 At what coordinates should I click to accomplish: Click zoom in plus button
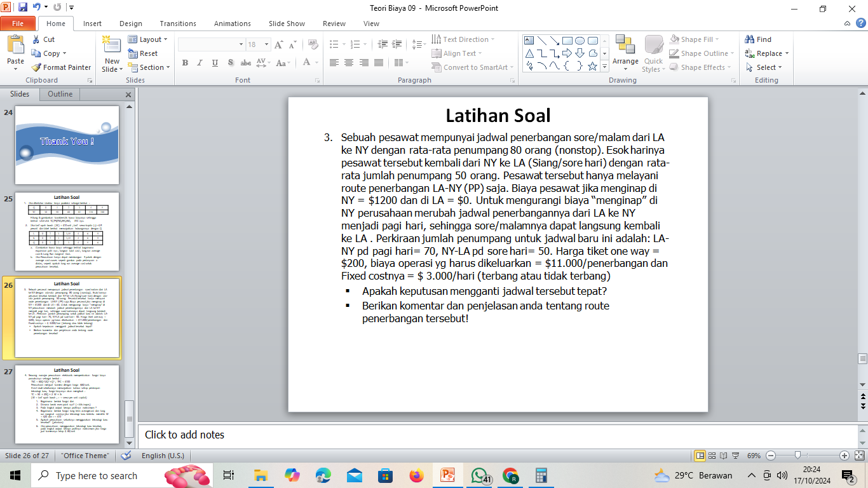(844, 456)
